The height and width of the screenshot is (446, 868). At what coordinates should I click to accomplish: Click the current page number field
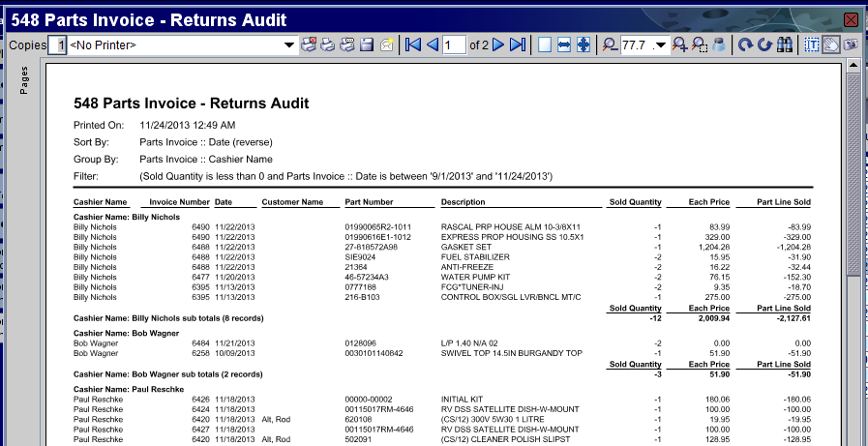tap(453, 45)
